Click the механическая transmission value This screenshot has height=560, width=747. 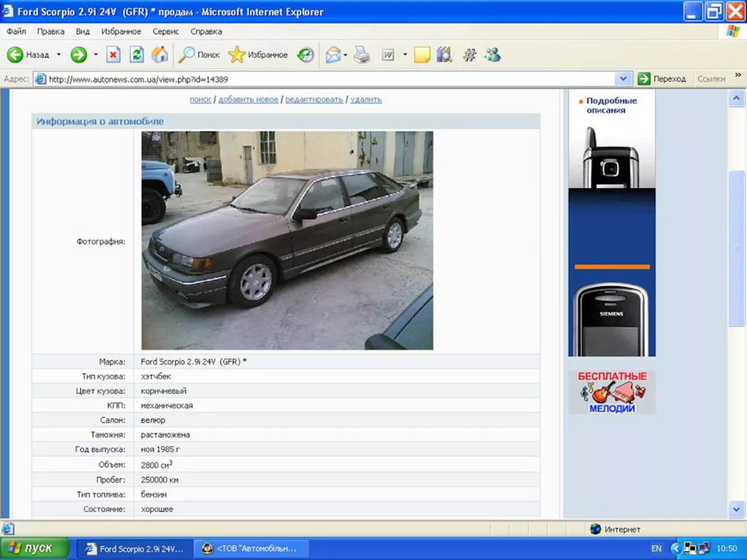tap(167, 406)
